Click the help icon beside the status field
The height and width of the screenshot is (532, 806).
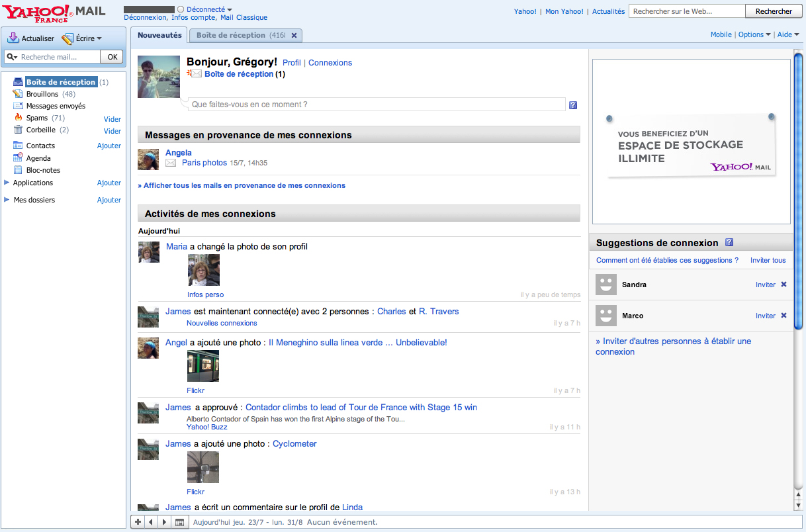tap(573, 105)
